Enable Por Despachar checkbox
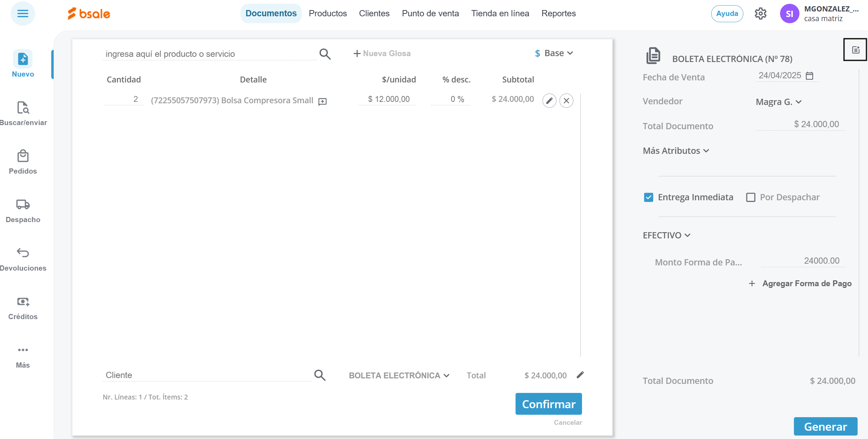 (x=751, y=197)
